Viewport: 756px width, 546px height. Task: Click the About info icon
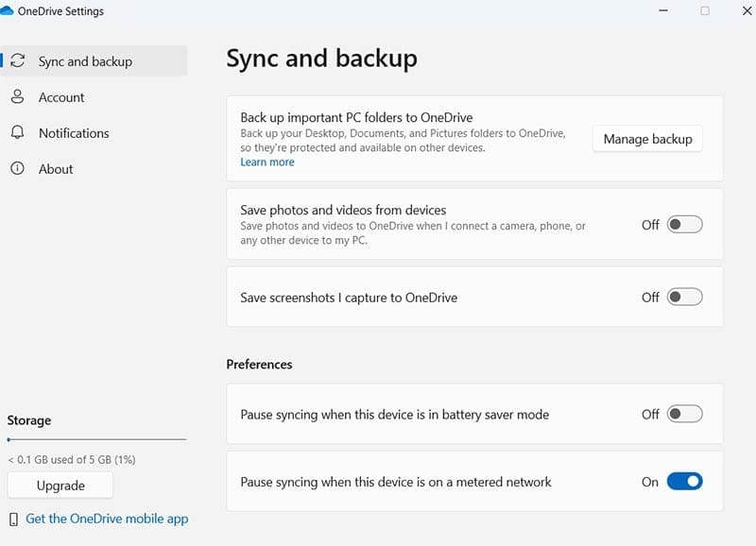pyautogui.click(x=17, y=168)
